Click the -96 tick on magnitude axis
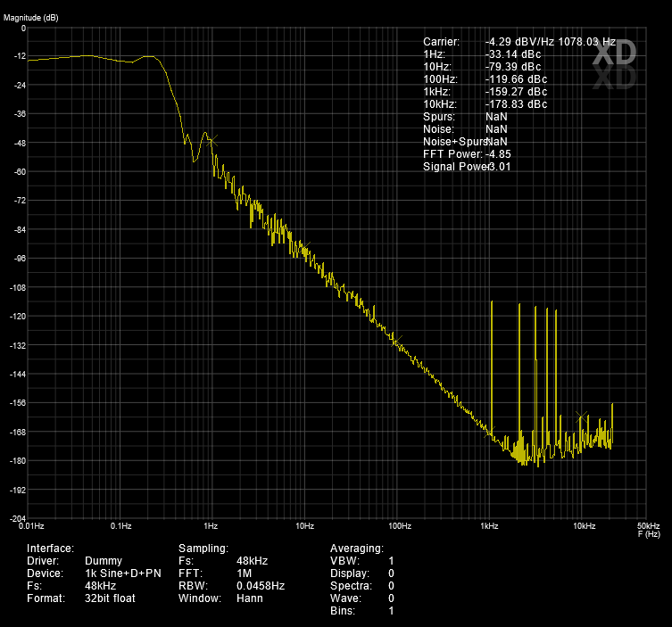The image size is (672, 627). [x=20, y=259]
